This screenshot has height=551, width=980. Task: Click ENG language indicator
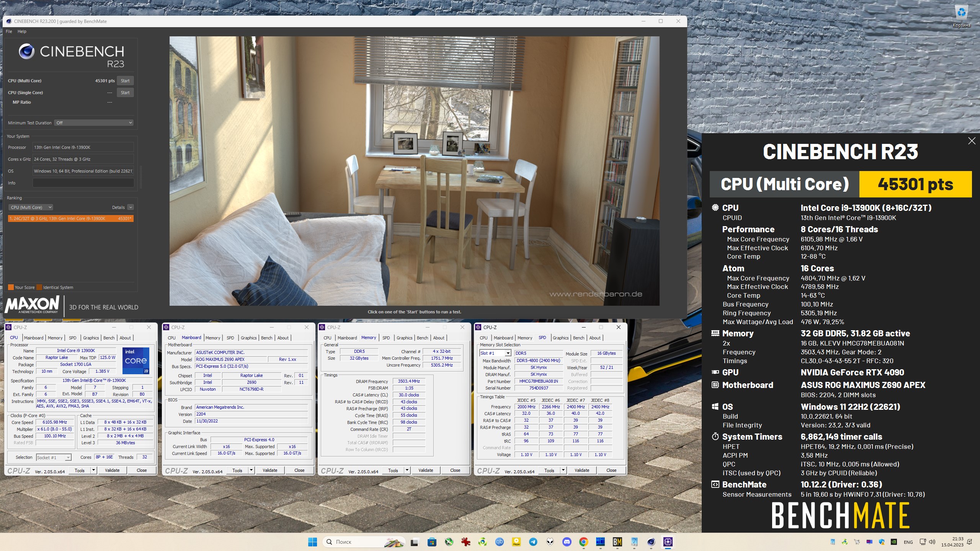click(x=908, y=542)
